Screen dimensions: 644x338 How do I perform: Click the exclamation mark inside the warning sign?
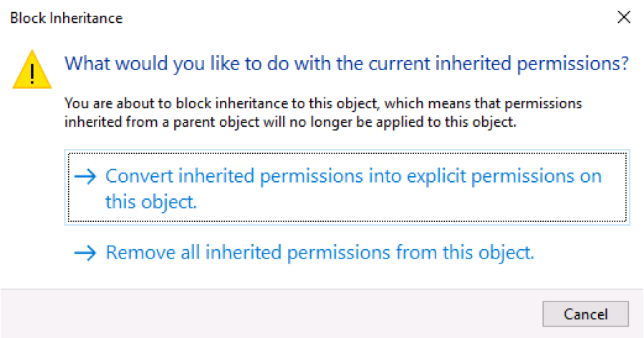pos(32,74)
